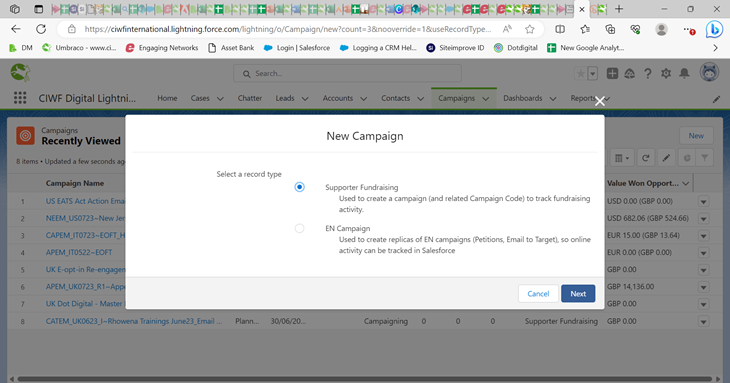
Task: Cancel the New Campaign dialog
Action: click(x=538, y=294)
